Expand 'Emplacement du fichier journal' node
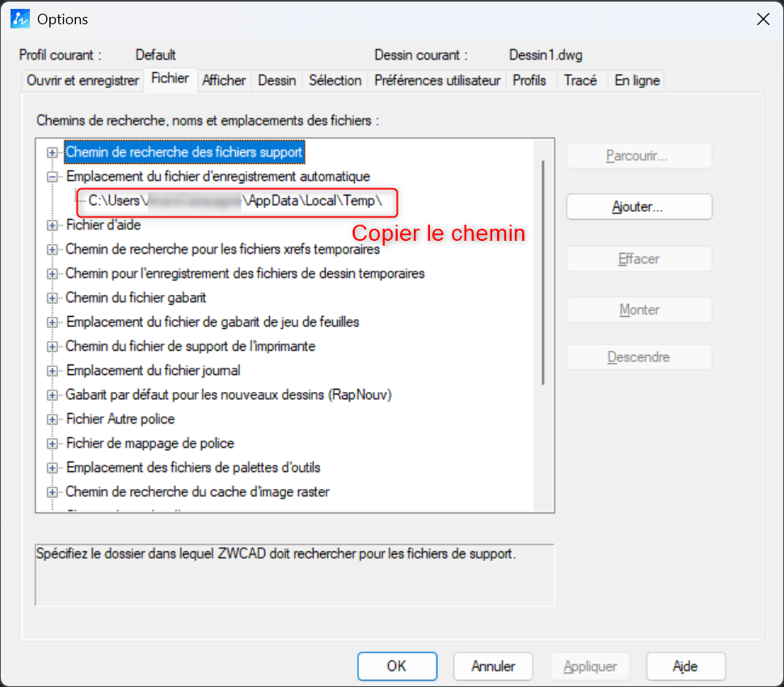Screen dimensions: 784x687 click(x=53, y=370)
